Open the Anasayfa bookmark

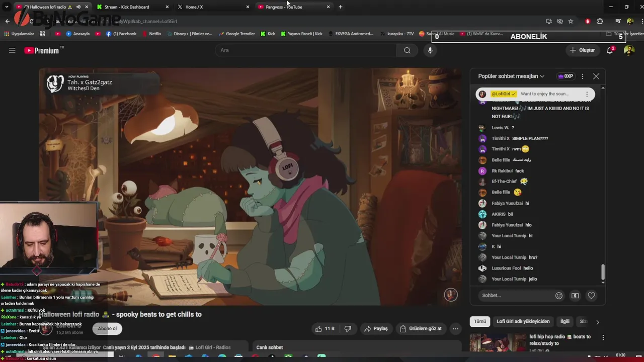coord(78,34)
